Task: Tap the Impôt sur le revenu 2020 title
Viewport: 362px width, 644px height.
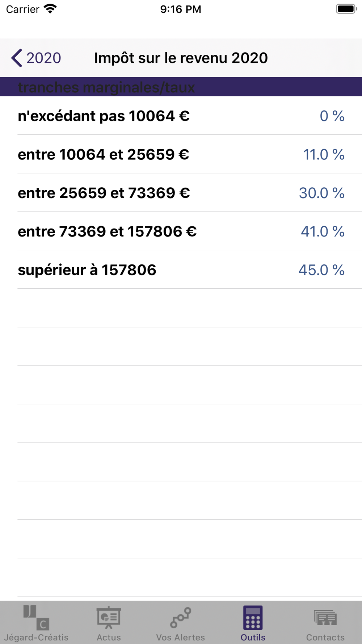Action: (x=181, y=58)
